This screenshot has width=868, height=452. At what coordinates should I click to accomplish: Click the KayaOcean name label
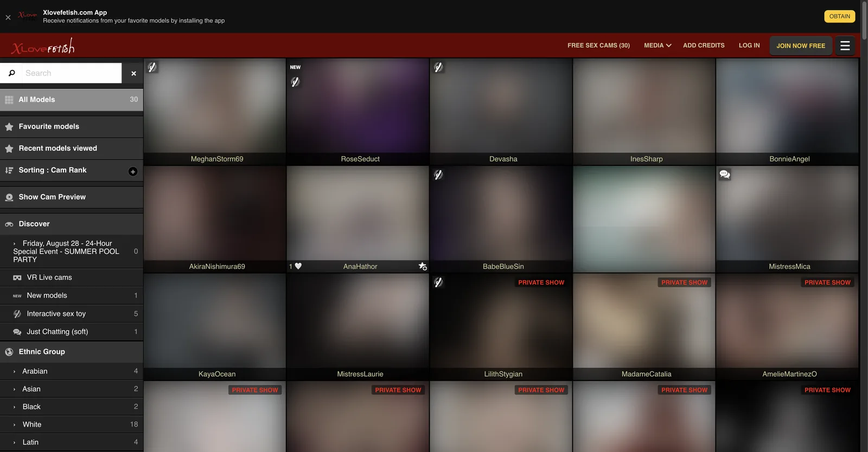[x=217, y=374]
